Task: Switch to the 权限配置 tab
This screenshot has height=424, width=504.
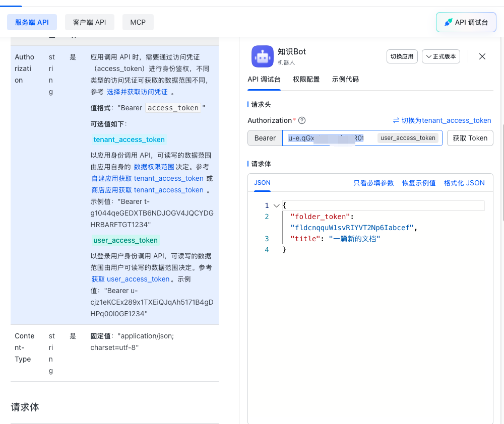Action: coord(306,79)
